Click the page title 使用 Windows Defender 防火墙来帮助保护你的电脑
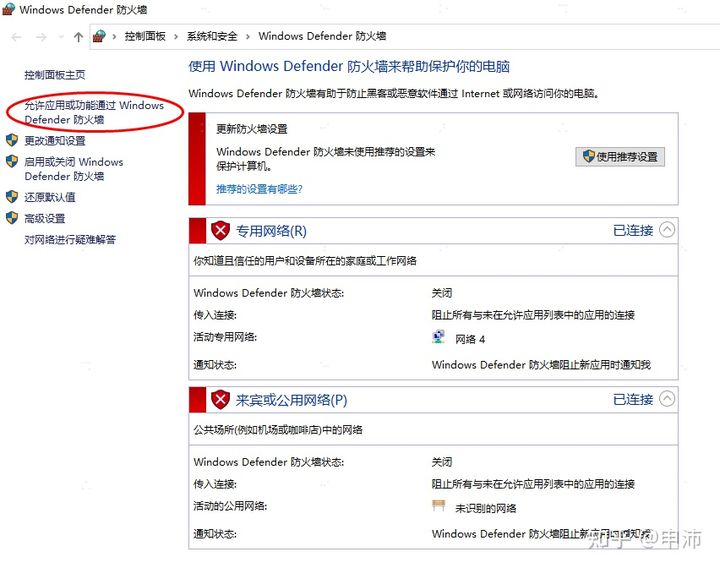 click(x=349, y=67)
